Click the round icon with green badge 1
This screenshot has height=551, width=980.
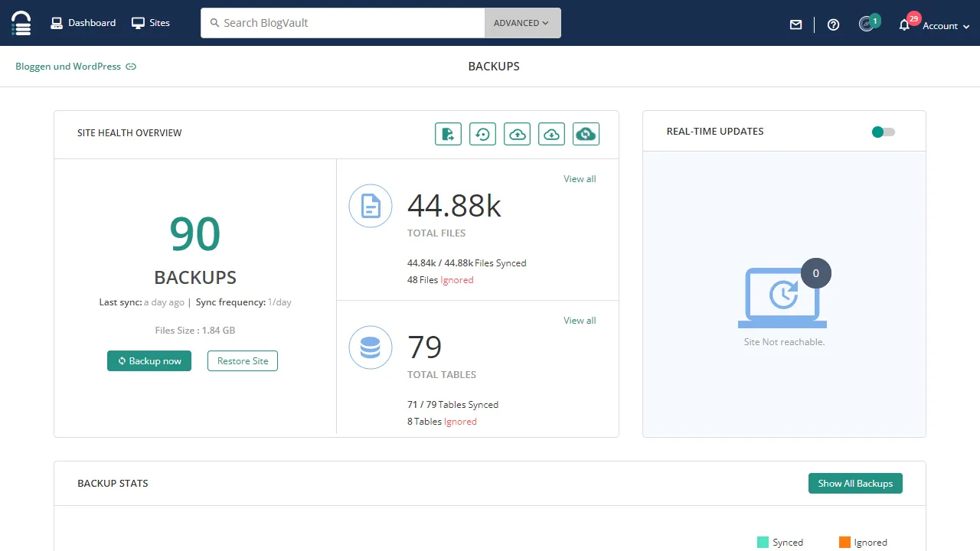(x=868, y=23)
